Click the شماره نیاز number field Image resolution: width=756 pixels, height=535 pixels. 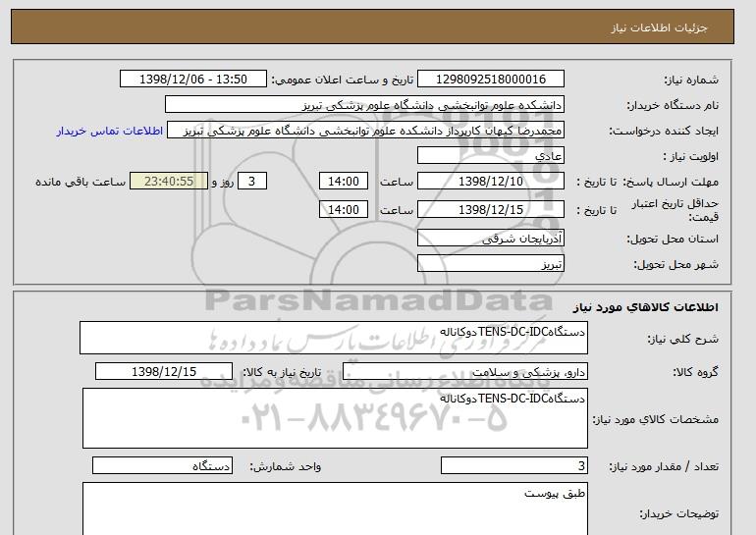point(491,80)
